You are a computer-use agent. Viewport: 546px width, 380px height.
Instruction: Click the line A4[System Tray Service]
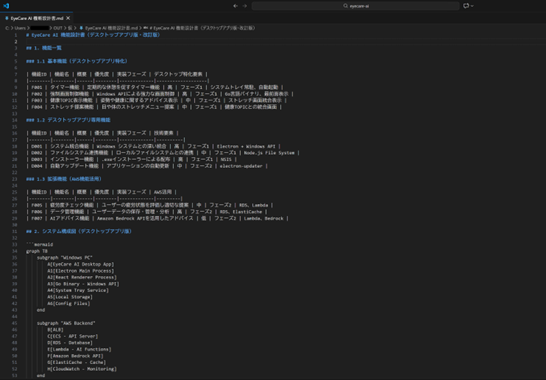click(x=78, y=290)
